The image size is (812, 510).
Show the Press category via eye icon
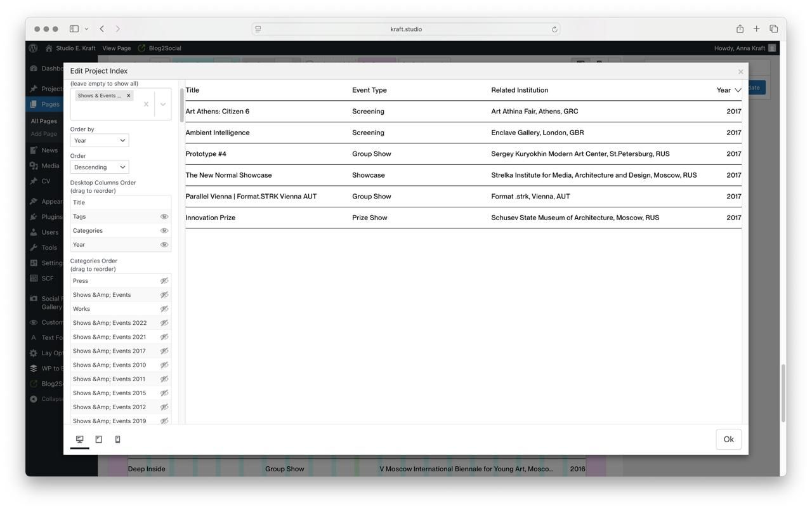pyautogui.click(x=164, y=281)
